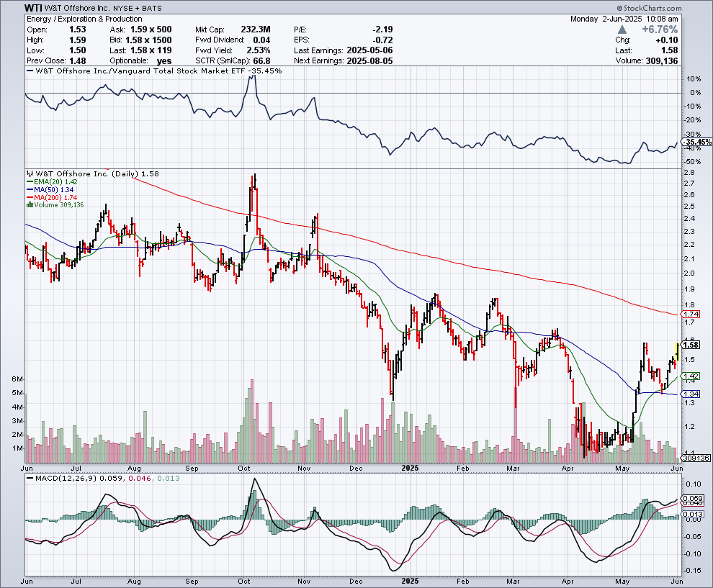The width and height of the screenshot is (713, 588).
Task: Click the 'W&T Offshore Inc. (Daily) 1.58' legend
Action: (x=93, y=173)
